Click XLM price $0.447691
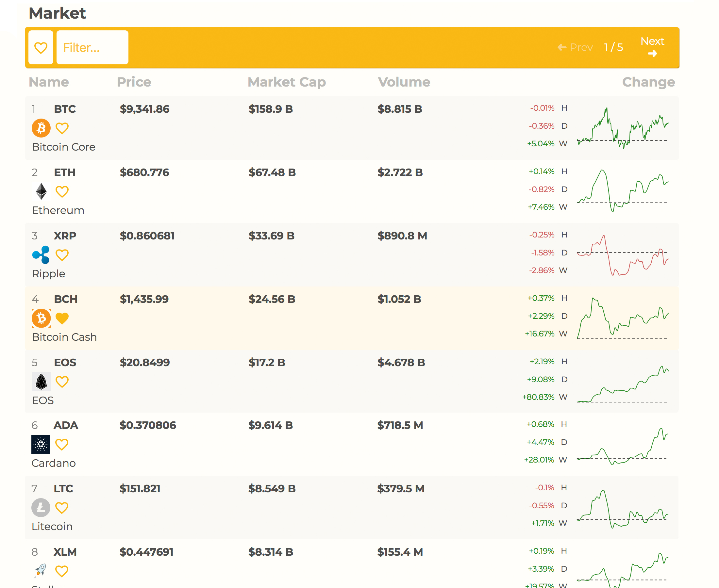Viewport: 719px width, 588px height. click(x=146, y=552)
